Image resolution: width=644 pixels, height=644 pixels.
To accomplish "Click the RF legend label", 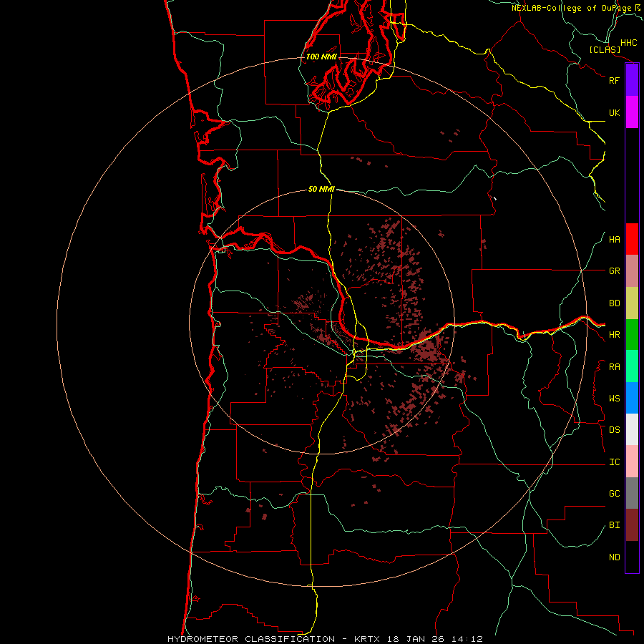I will [614, 80].
